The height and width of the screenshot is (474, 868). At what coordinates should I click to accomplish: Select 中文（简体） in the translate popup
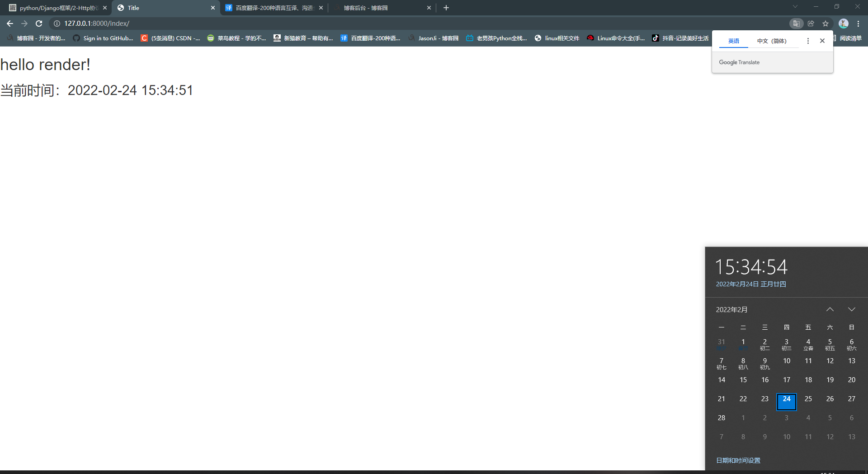(772, 41)
